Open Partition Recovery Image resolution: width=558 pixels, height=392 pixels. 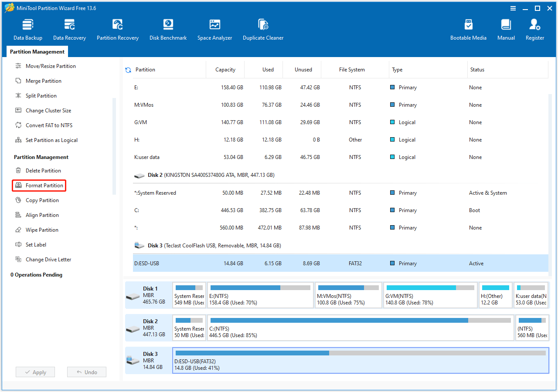pos(117,28)
